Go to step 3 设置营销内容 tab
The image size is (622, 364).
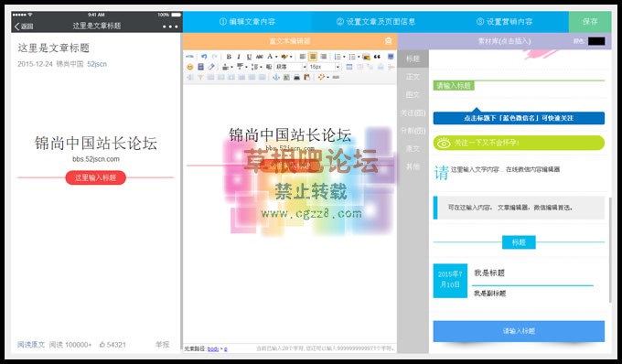pyautogui.click(x=504, y=21)
